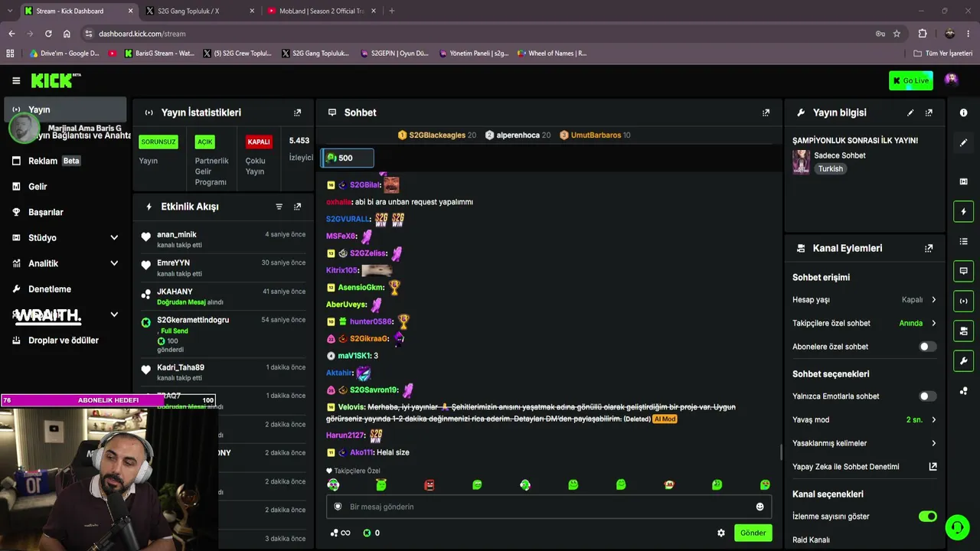The height and width of the screenshot is (551, 980).
Task: Pop out the Yayın İstatistikleri panel
Action: pyautogui.click(x=298, y=112)
